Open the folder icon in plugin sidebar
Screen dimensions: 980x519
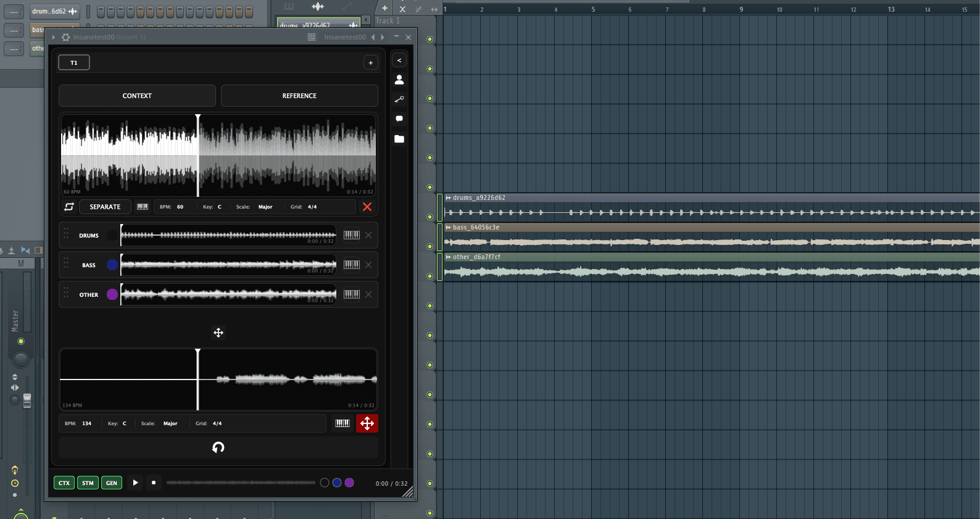399,139
